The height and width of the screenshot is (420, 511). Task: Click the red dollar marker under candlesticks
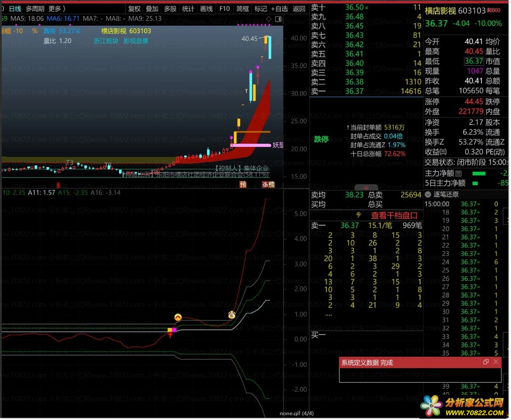[58, 185]
